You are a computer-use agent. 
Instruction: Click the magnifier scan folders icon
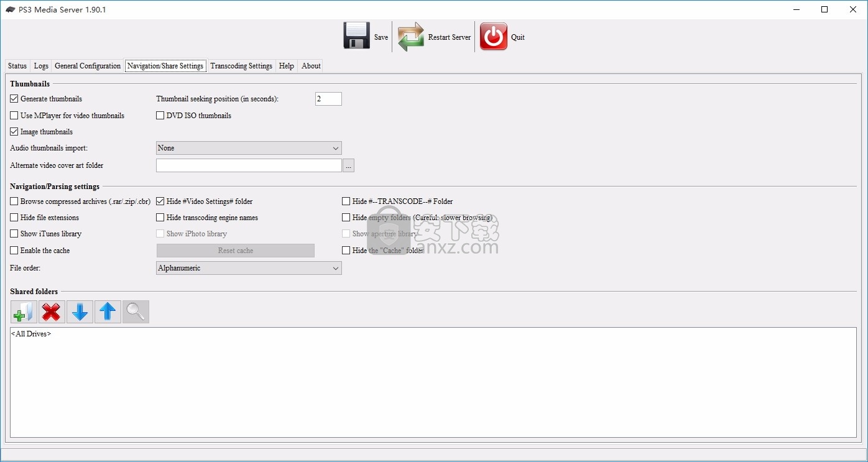click(136, 312)
